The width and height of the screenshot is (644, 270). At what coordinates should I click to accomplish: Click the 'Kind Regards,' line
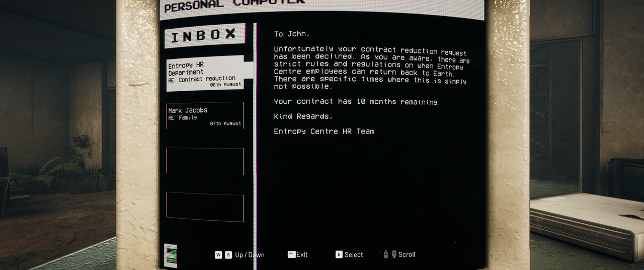[x=303, y=116]
